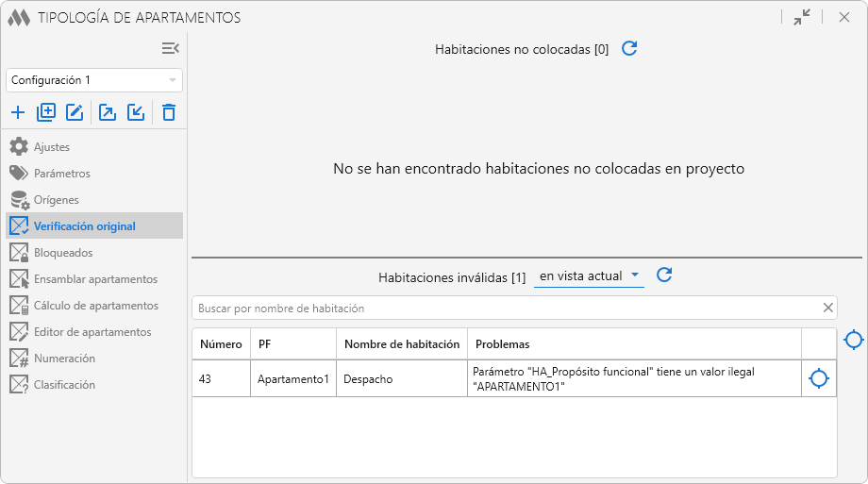
Task: Add a new configuration with plus icon
Action: pos(18,113)
